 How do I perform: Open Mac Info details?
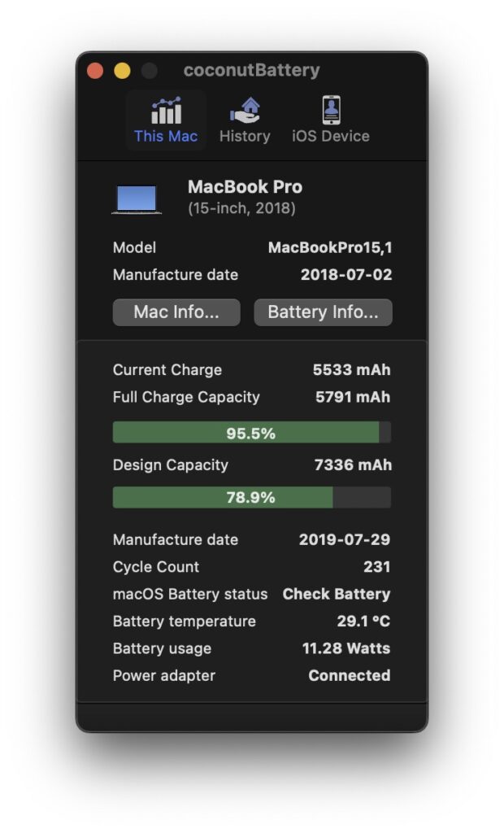coord(176,312)
